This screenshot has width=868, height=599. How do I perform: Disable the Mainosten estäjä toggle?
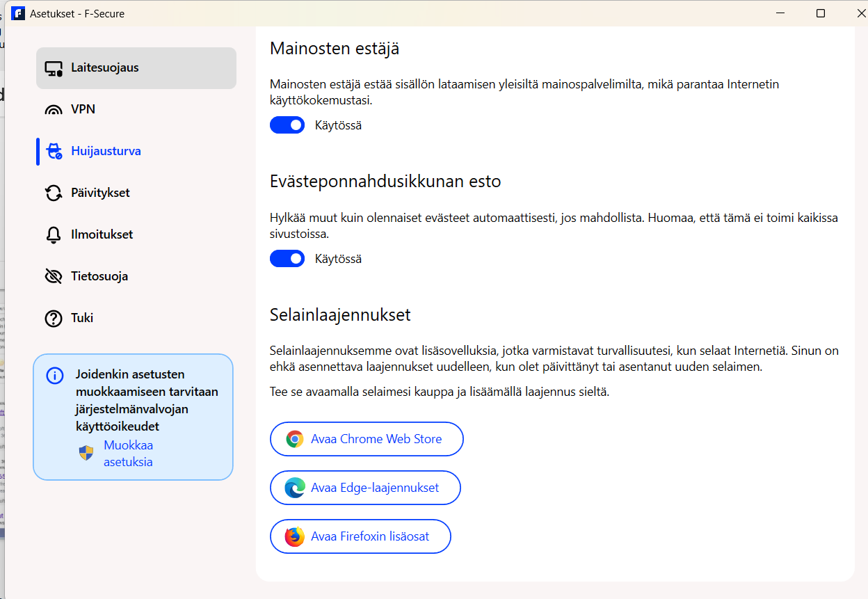click(x=287, y=125)
